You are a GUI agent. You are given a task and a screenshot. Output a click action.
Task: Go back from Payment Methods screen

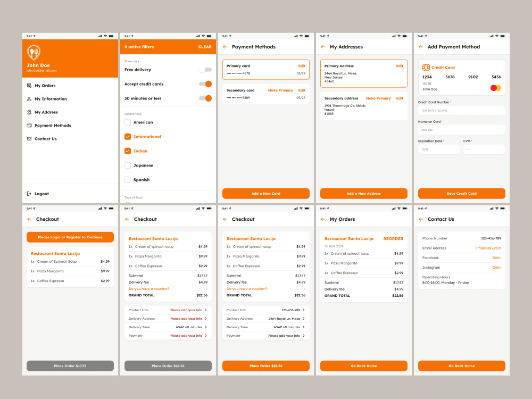(x=225, y=47)
